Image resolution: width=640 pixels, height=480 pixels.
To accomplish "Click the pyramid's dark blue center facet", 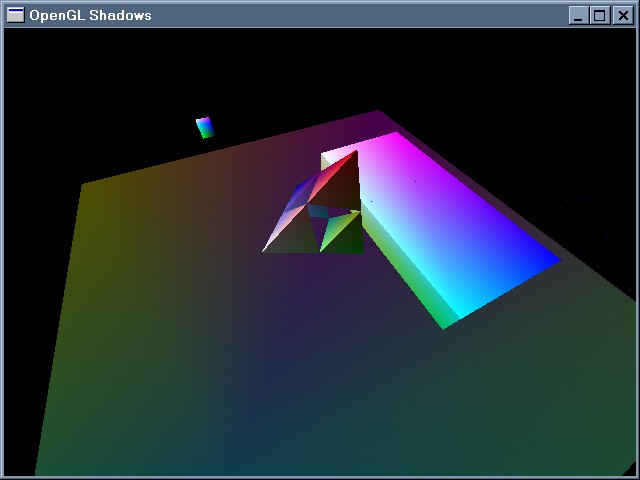I will tap(321, 211).
